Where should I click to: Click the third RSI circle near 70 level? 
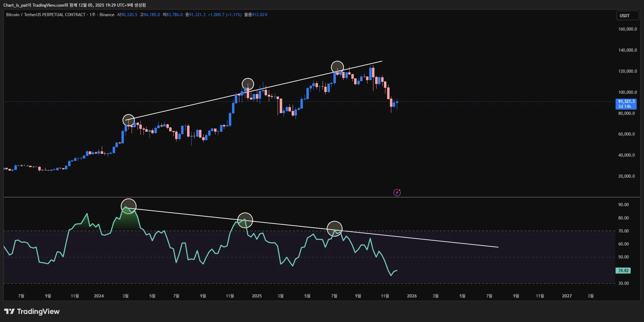[x=334, y=229]
